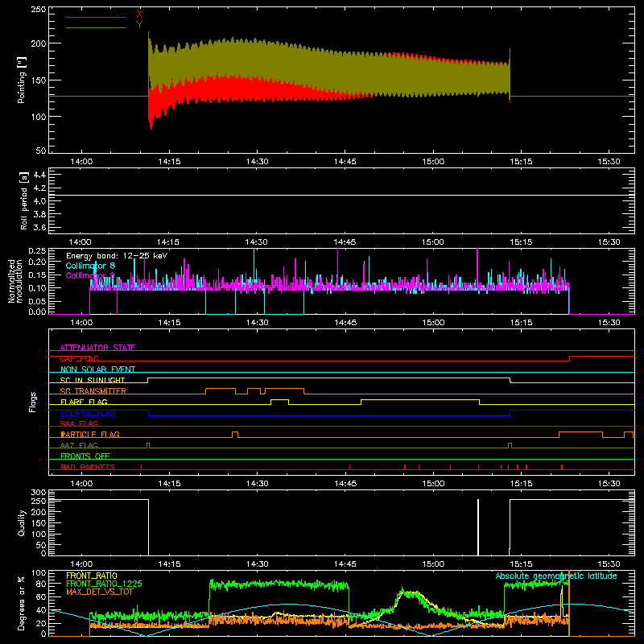Click the orange MAX_DET_VS_TOT legend entry
Screen dimensions: 644x644
99,592
